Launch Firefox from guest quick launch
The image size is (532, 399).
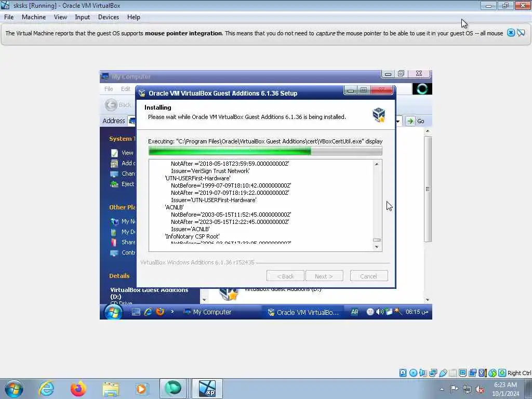(160, 312)
